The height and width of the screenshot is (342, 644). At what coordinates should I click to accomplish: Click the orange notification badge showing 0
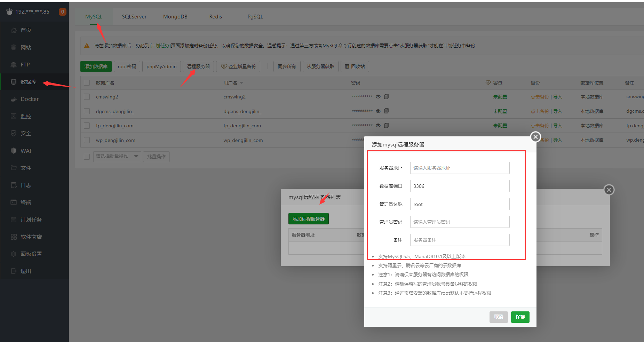click(63, 12)
